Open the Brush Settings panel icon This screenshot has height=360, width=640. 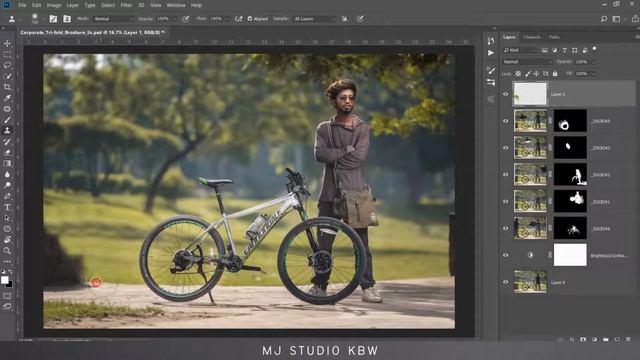[491, 70]
